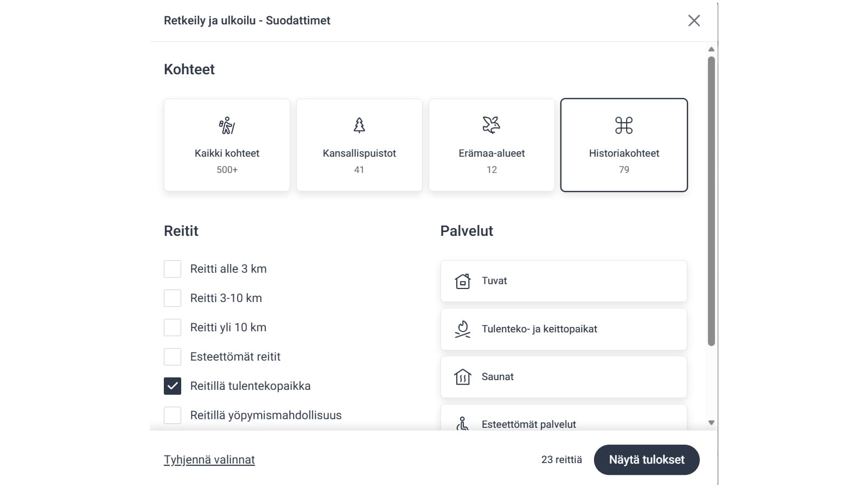Close the Suodattimet dialog
This screenshot has width=868, height=488.
pyautogui.click(x=694, y=21)
